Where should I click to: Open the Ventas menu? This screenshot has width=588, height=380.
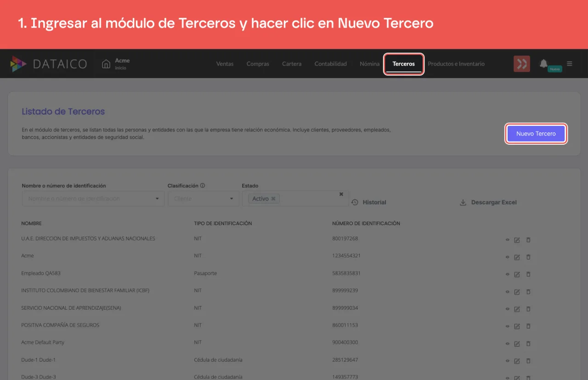[225, 64]
